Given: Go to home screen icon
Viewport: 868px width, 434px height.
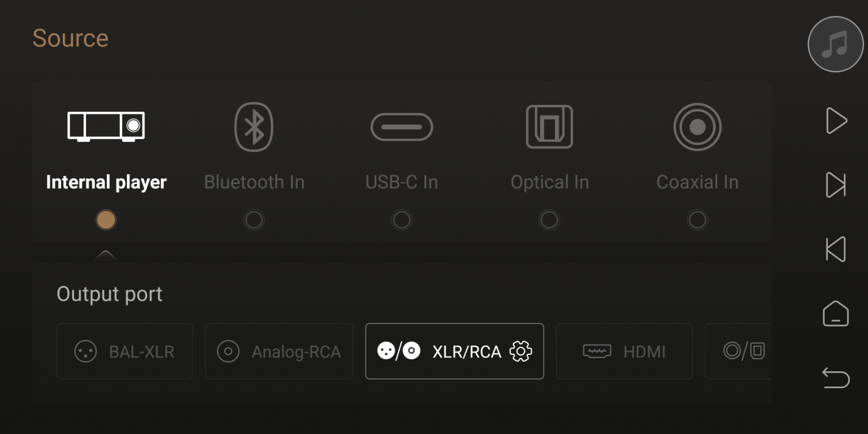Looking at the screenshot, I should pyautogui.click(x=835, y=313).
